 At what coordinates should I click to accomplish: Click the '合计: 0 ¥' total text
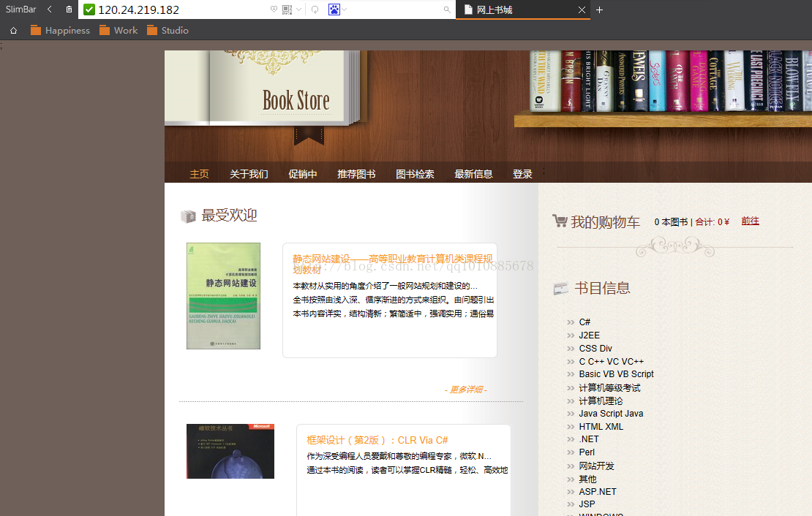pyautogui.click(x=712, y=222)
